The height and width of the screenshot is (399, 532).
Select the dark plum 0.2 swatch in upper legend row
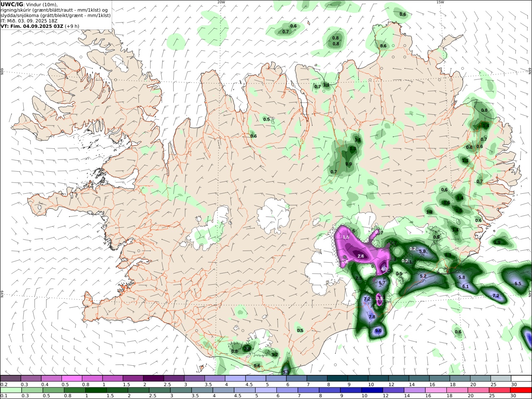click(10, 378)
